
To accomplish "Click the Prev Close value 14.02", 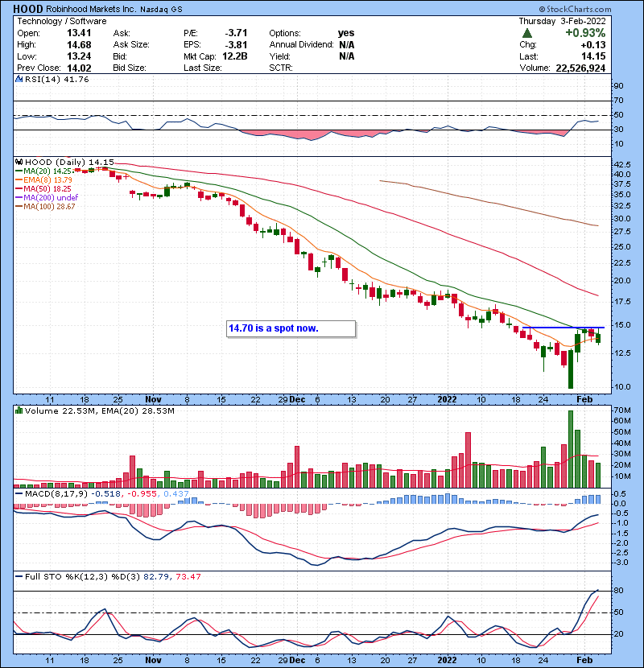I will coord(79,68).
